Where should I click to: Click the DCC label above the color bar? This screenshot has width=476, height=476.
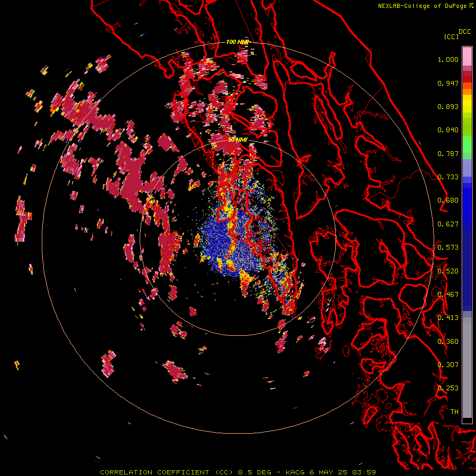point(465,32)
